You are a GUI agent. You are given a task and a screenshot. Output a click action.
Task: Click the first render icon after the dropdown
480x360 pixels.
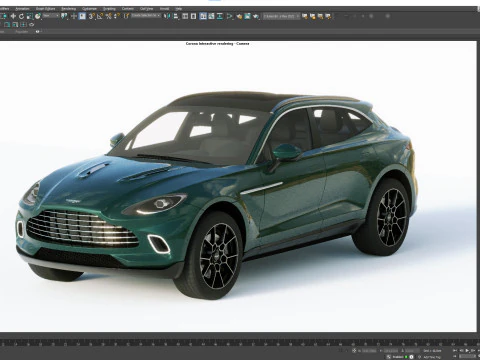click(305, 16)
